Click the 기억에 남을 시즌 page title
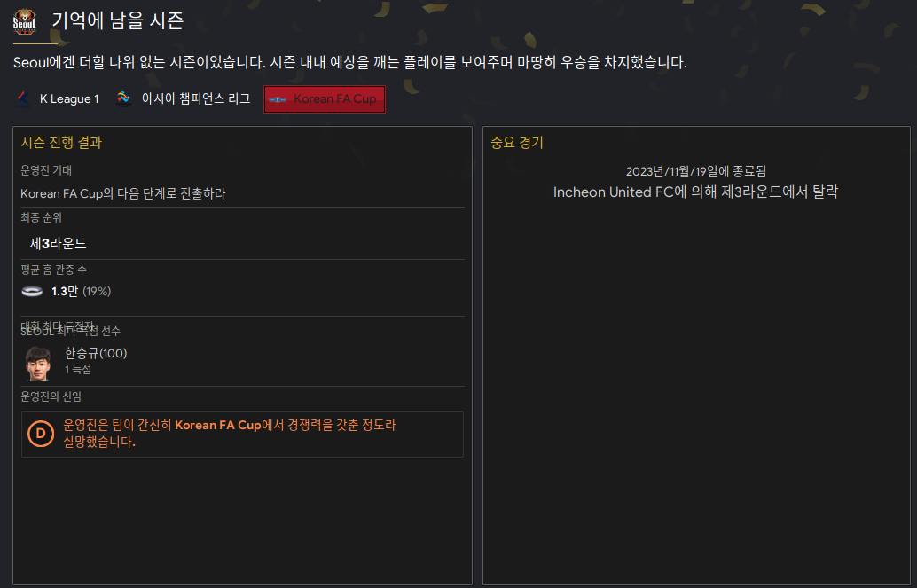Screen dimensions: 917x588 pyautogui.click(x=118, y=20)
